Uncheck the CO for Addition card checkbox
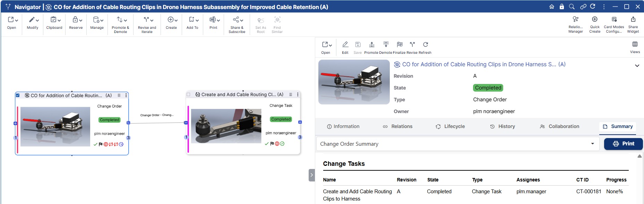The height and width of the screenshot is (204, 644). pyautogui.click(x=18, y=95)
